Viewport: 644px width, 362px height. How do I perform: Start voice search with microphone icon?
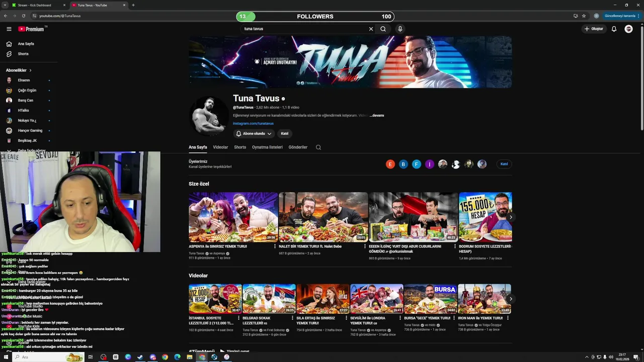(400, 29)
